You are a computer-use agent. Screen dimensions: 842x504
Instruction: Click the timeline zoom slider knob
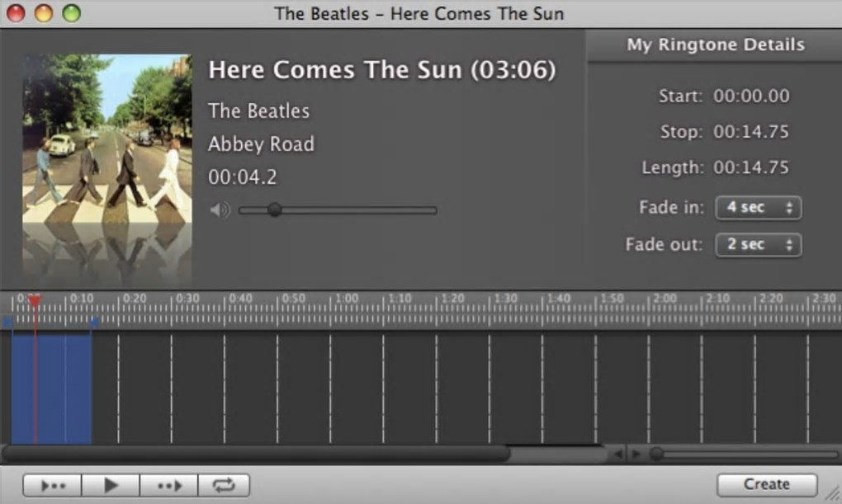coord(656,454)
